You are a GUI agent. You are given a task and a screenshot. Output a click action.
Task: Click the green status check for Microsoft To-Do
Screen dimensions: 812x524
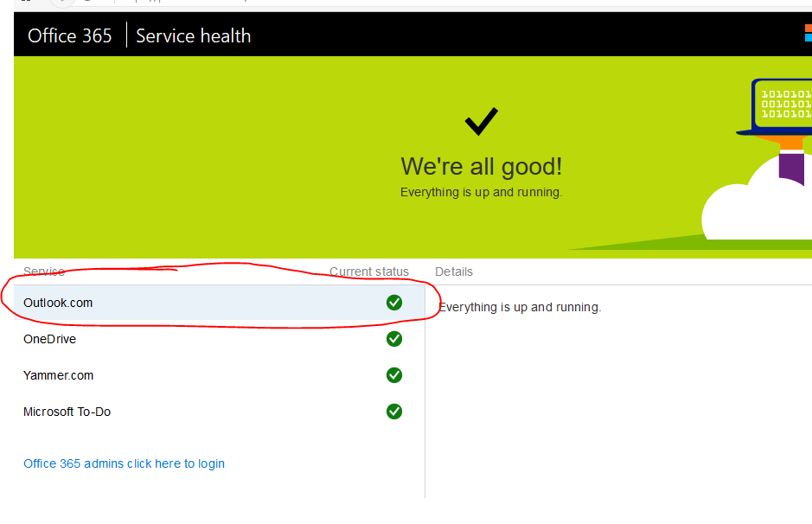click(x=394, y=412)
